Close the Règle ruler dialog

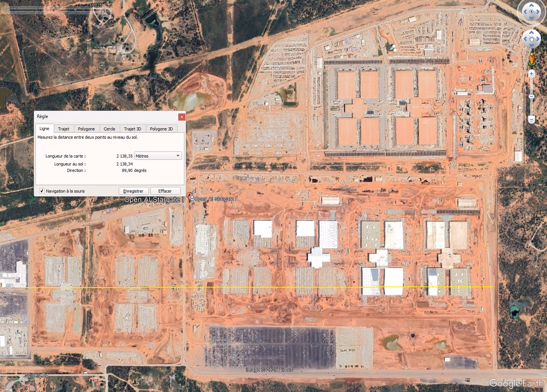coord(182,117)
